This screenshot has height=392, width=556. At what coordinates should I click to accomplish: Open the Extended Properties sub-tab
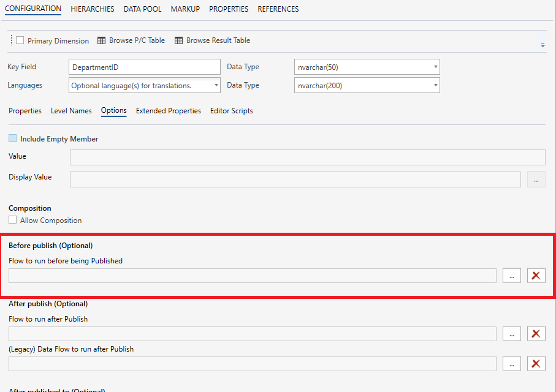click(x=168, y=111)
